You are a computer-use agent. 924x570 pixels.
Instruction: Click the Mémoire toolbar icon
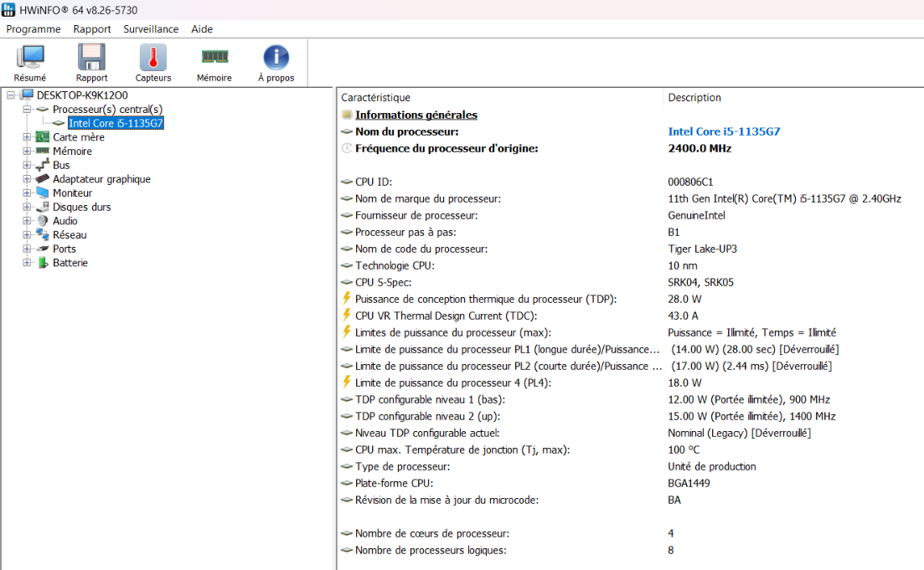click(x=214, y=57)
